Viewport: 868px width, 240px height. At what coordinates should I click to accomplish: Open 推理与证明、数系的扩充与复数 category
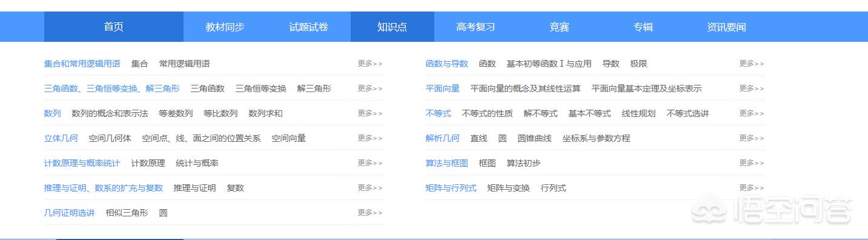(104, 188)
